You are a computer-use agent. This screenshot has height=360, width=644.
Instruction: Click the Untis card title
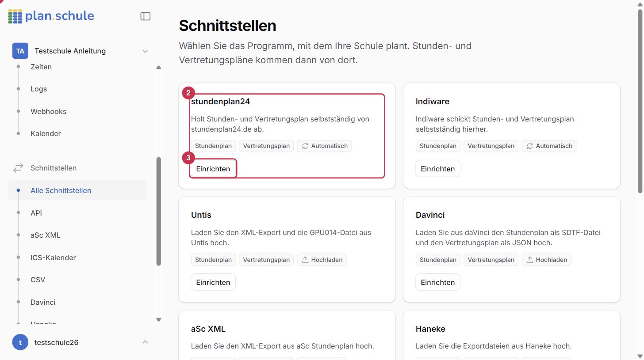pyautogui.click(x=201, y=215)
